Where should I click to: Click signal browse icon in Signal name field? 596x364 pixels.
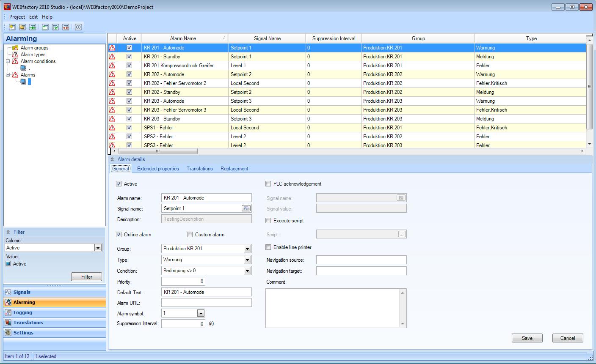click(246, 208)
